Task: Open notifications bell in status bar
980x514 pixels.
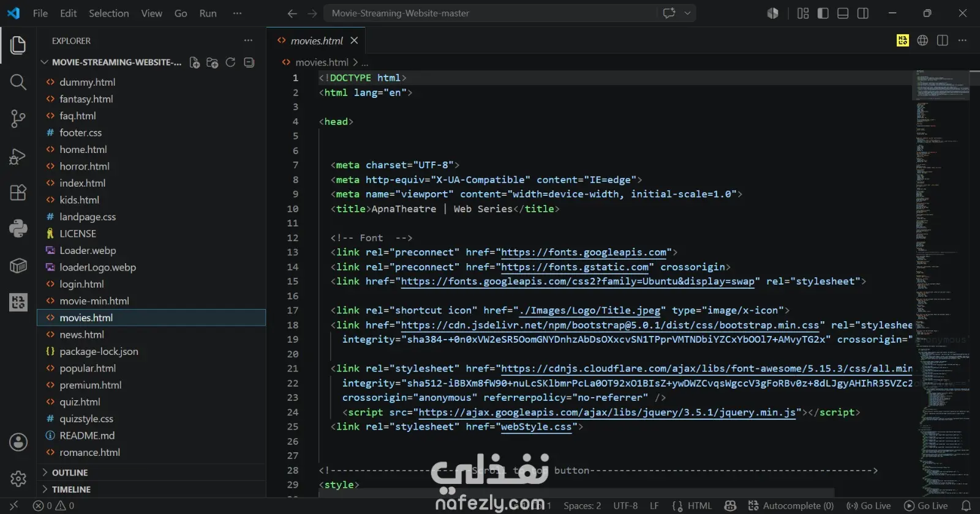Action: (966, 506)
